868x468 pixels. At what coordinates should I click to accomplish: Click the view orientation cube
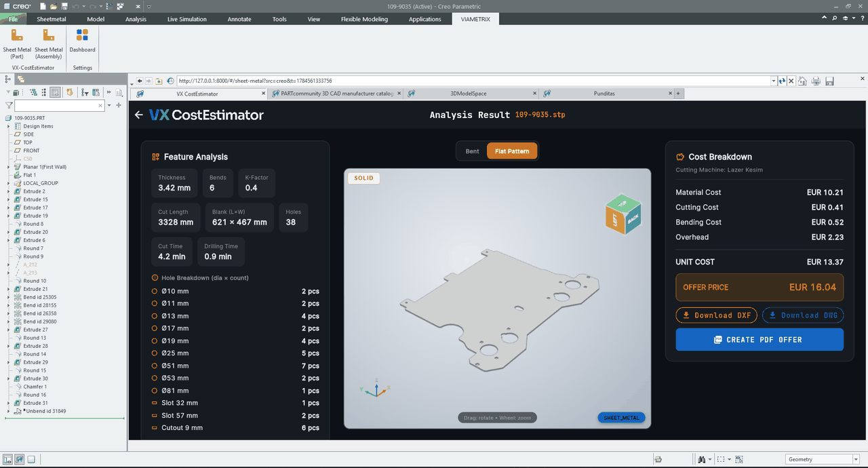point(623,214)
